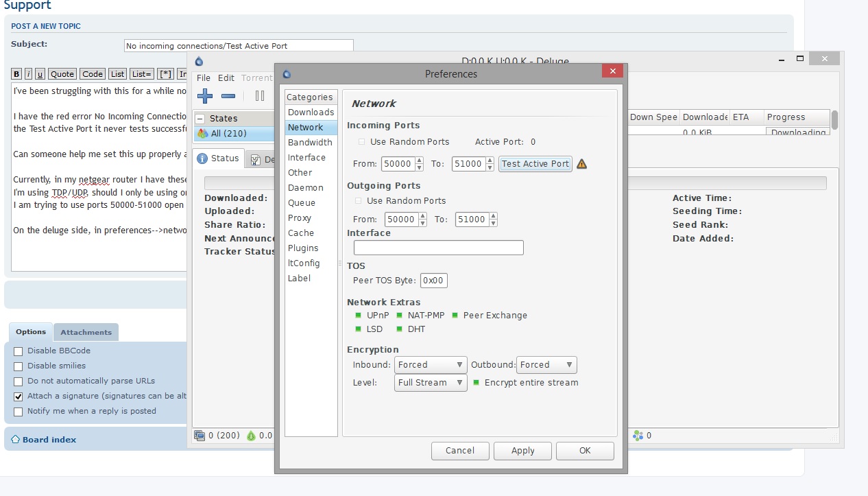The image size is (868, 496).
Task: Select the Bandwidth category
Action: (311, 143)
